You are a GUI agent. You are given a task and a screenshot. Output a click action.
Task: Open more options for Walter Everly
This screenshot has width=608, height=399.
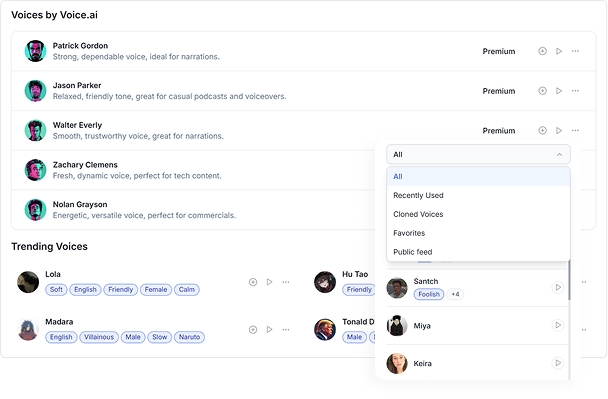pyautogui.click(x=575, y=130)
